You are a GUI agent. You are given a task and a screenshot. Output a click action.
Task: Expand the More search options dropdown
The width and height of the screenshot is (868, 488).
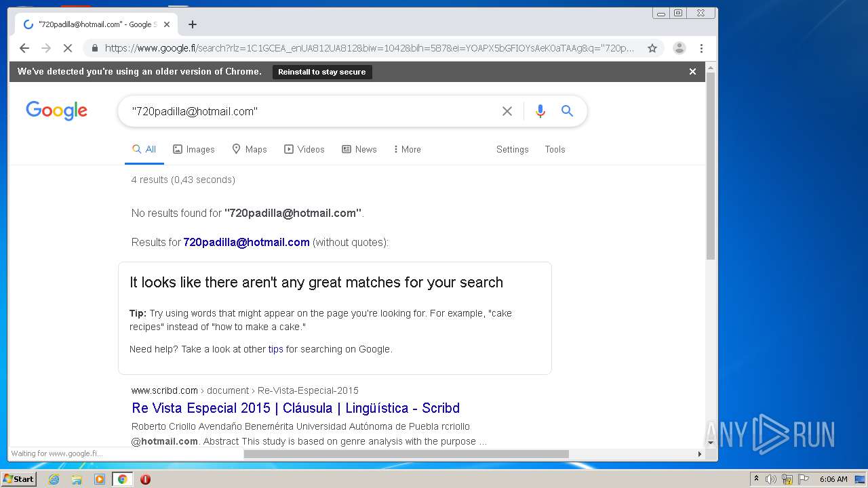[x=407, y=149]
